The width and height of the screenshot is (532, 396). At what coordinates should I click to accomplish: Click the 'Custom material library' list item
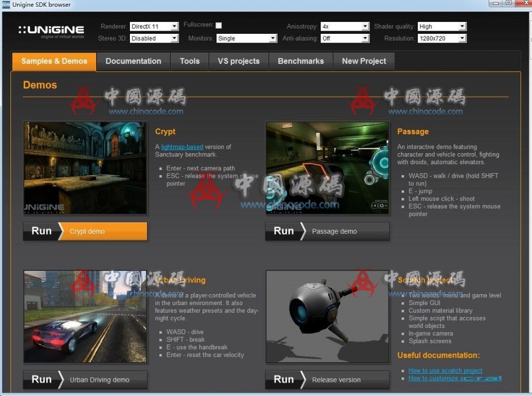441,311
